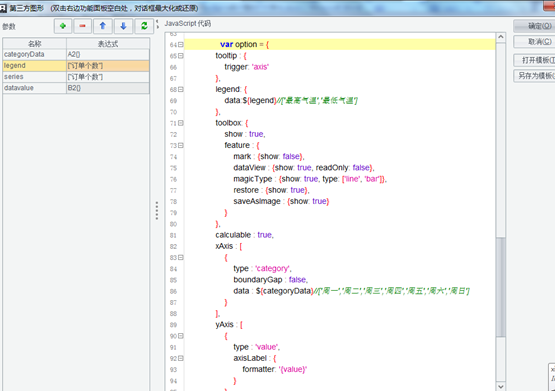Select the series parameter row

click(76, 77)
